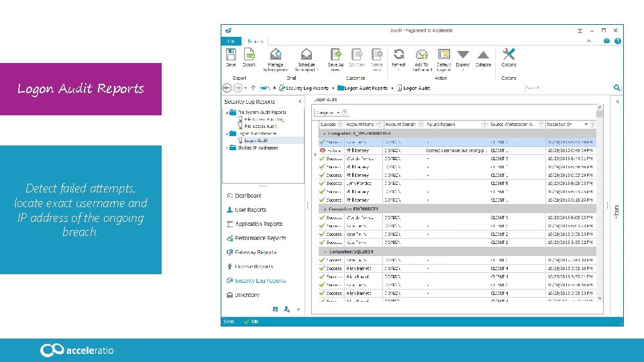Viewport: 644px width, 362px height.
Task: Collapse the Computer: EXCHANGE1 group
Action: (324, 209)
